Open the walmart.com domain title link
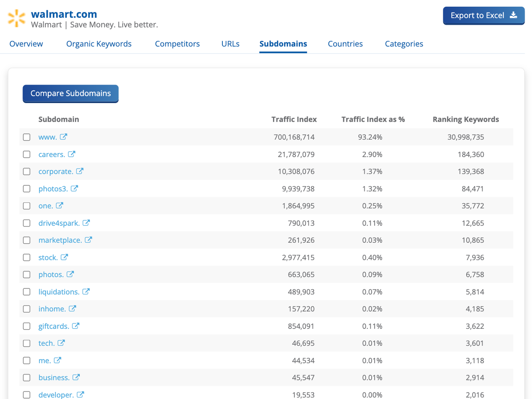Image resolution: width=532 pixels, height=399 pixels. [64, 14]
